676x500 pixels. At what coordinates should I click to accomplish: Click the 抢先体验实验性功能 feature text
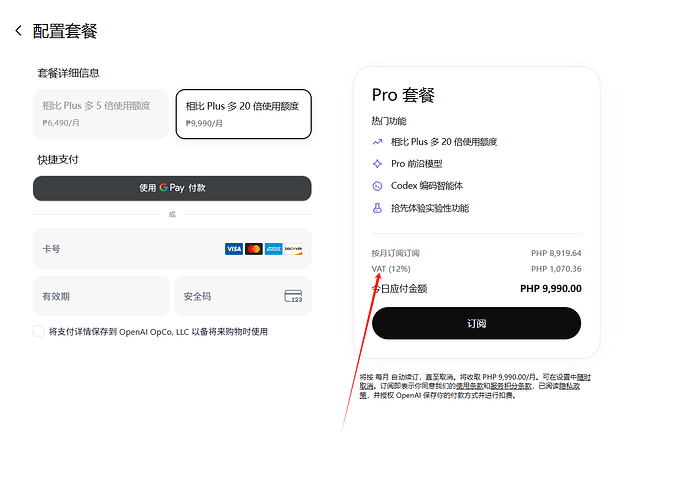[430, 208]
